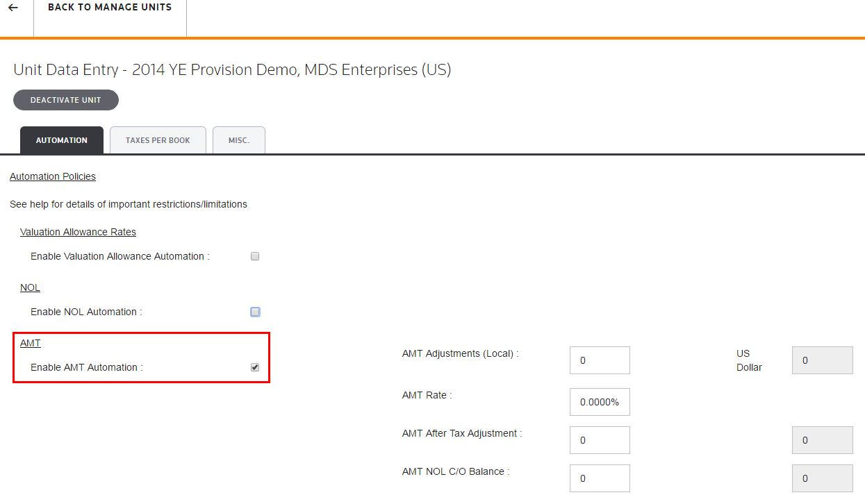The image size is (865, 504).
Task: Click the gray AMT NOL C/O Balance field
Action: tap(822, 478)
